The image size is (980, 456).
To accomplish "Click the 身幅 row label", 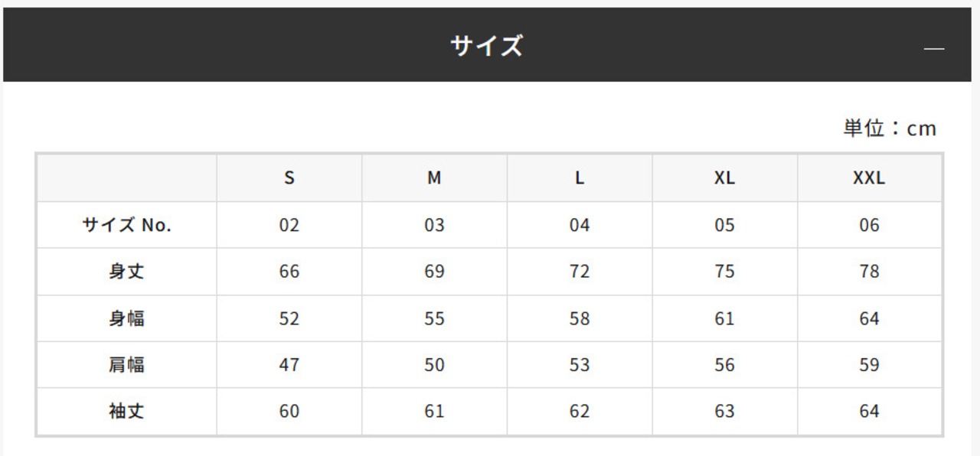I will [127, 318].
